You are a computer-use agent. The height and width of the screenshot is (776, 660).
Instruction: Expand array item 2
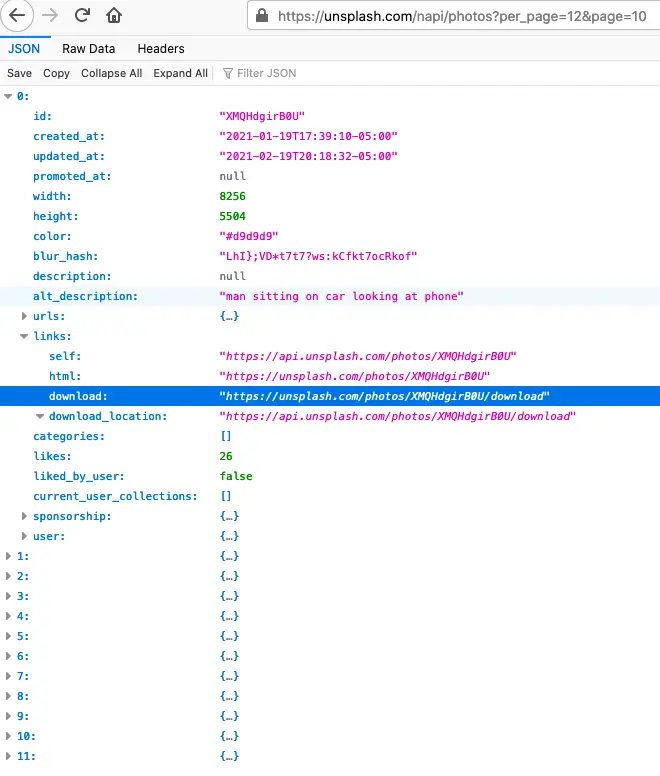8,577
